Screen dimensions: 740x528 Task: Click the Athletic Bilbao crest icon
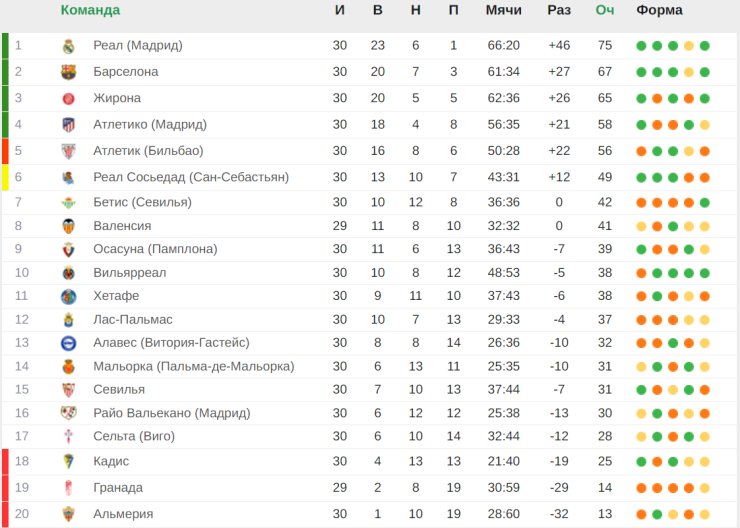click(x=68, y=151)
